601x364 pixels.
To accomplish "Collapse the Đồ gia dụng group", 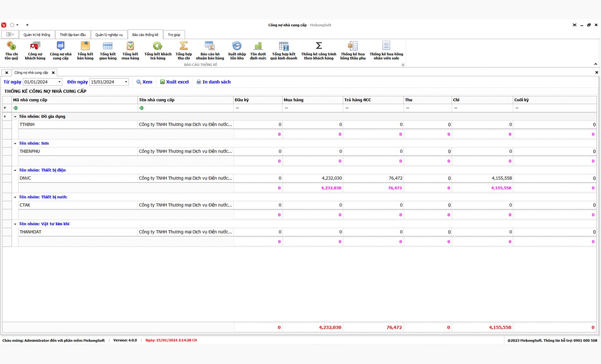I will [15, 116].
